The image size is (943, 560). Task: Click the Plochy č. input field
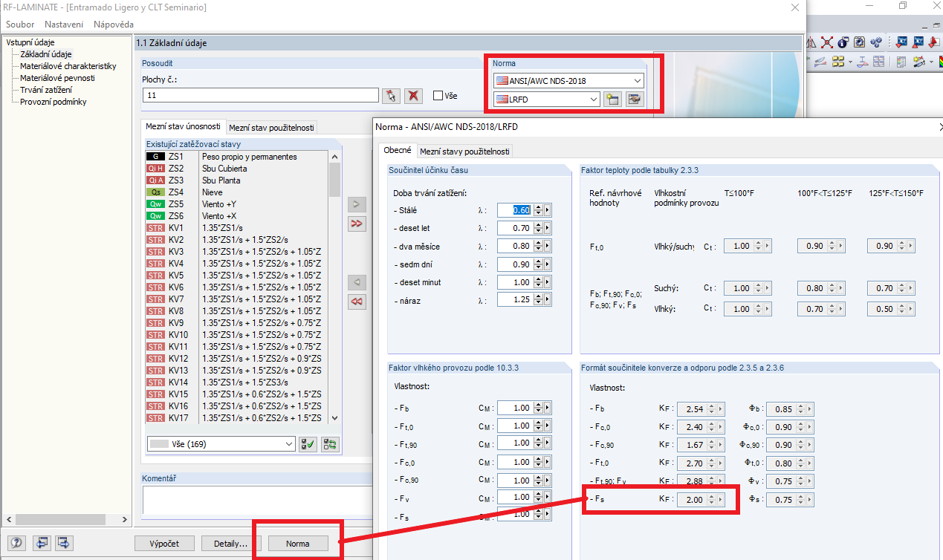tap(261, 95)
